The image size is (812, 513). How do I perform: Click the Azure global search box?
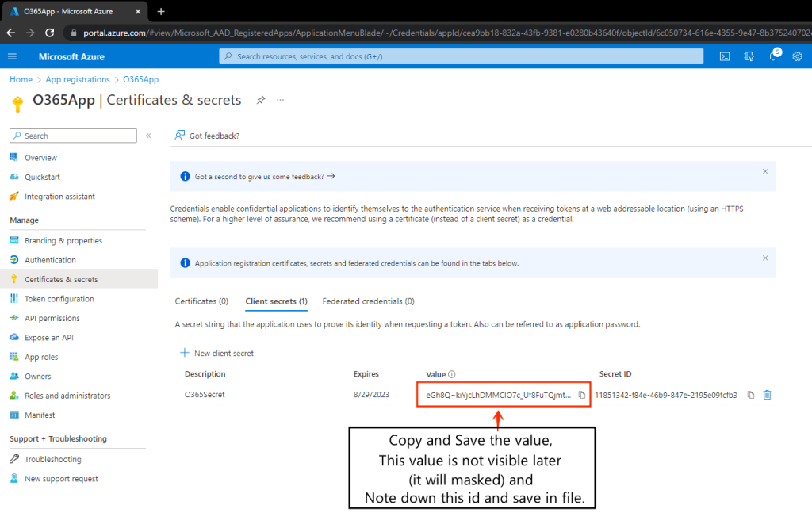[x=461, y=56]
